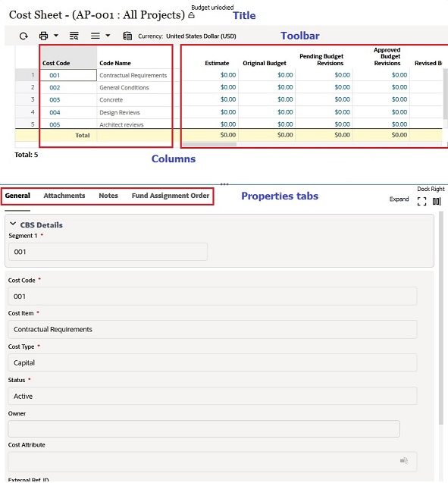Open cost code 004 link
448x483 pixels.
(x=55, y=112)
